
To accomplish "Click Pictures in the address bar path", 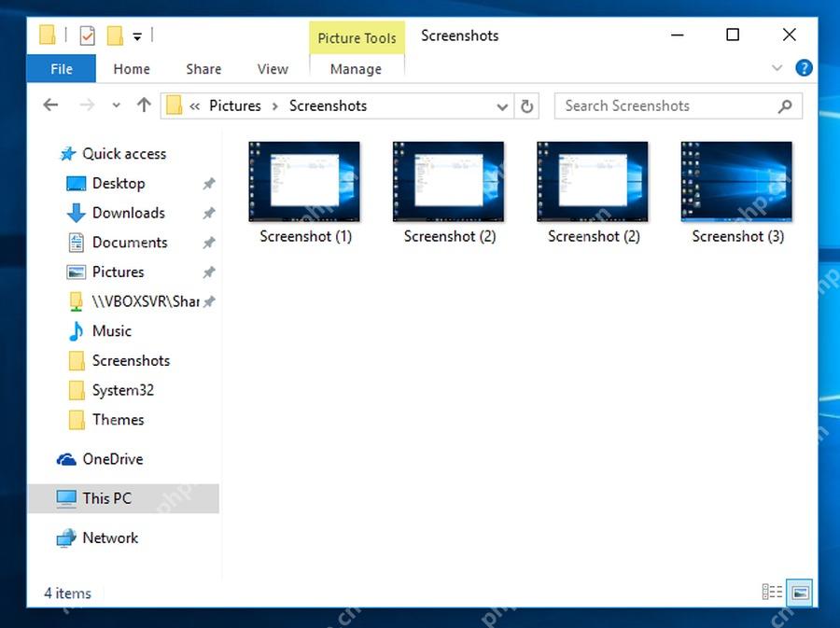I will click(234, 105).
